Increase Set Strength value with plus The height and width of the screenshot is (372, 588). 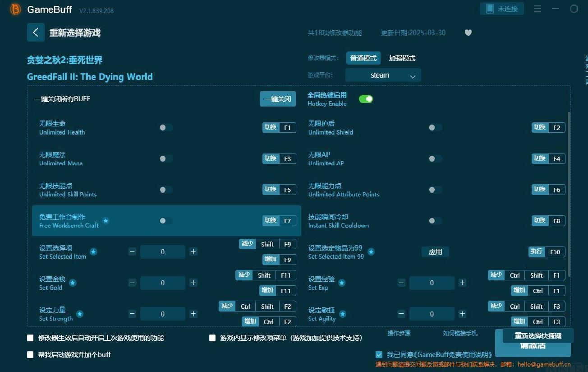[193, 314]
